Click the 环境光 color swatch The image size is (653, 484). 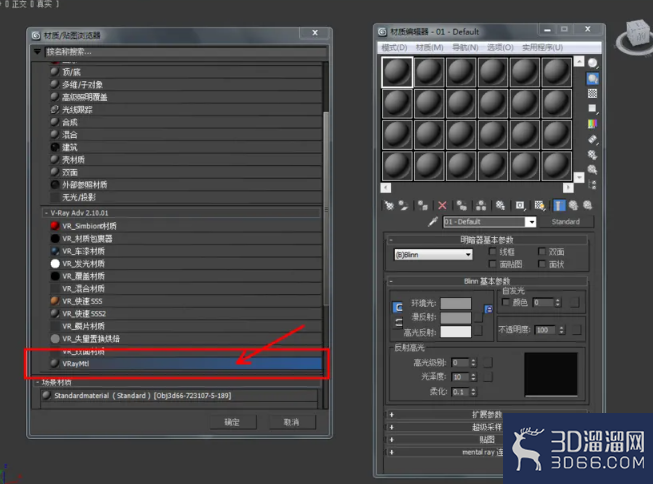coord(456,303)
